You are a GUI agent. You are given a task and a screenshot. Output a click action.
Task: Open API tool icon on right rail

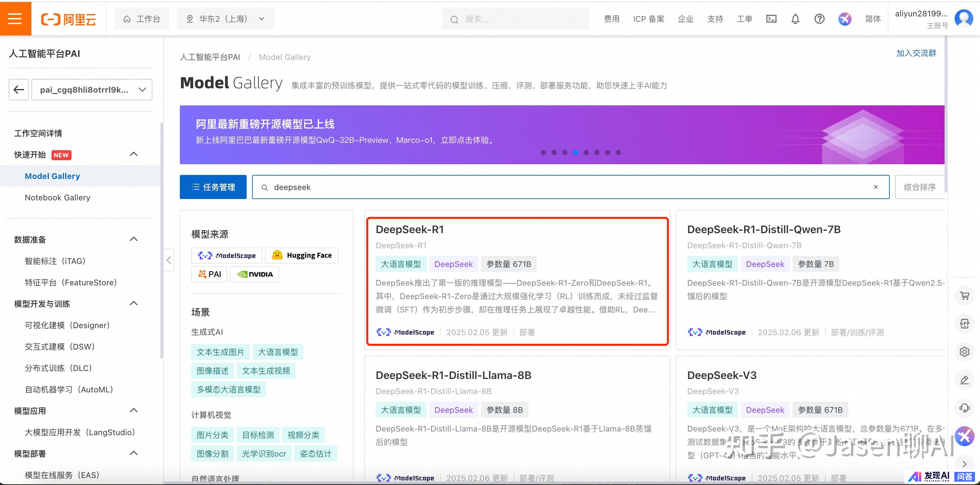(x=964, y=323)
